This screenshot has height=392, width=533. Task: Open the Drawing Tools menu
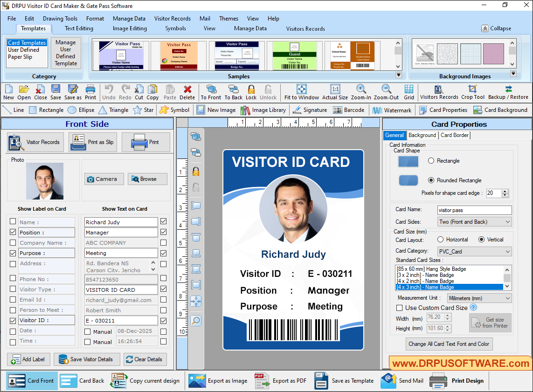60,19
